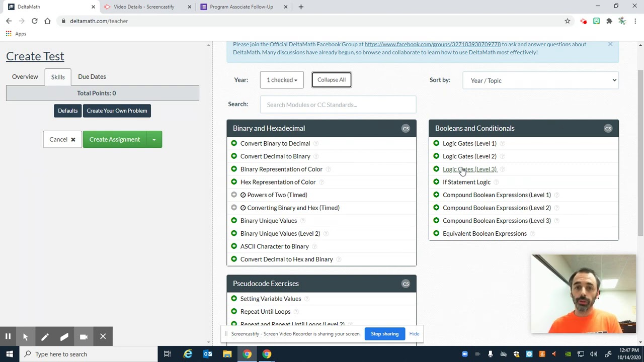Click Search Modules or CC Standards field

pyautogui.click(x=338, y=105)
